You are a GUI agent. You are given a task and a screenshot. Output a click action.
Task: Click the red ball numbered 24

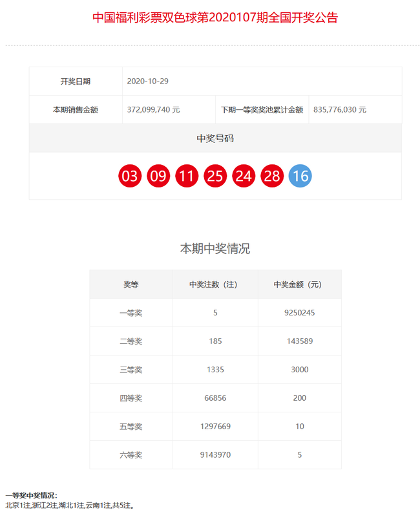244,176
